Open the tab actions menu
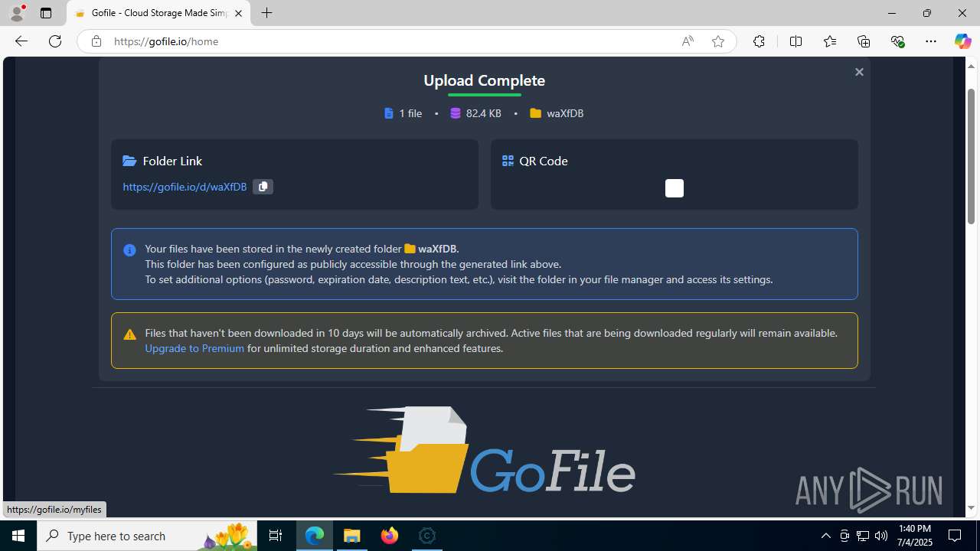This screenshot has height=551, width=980. (46, 13)
